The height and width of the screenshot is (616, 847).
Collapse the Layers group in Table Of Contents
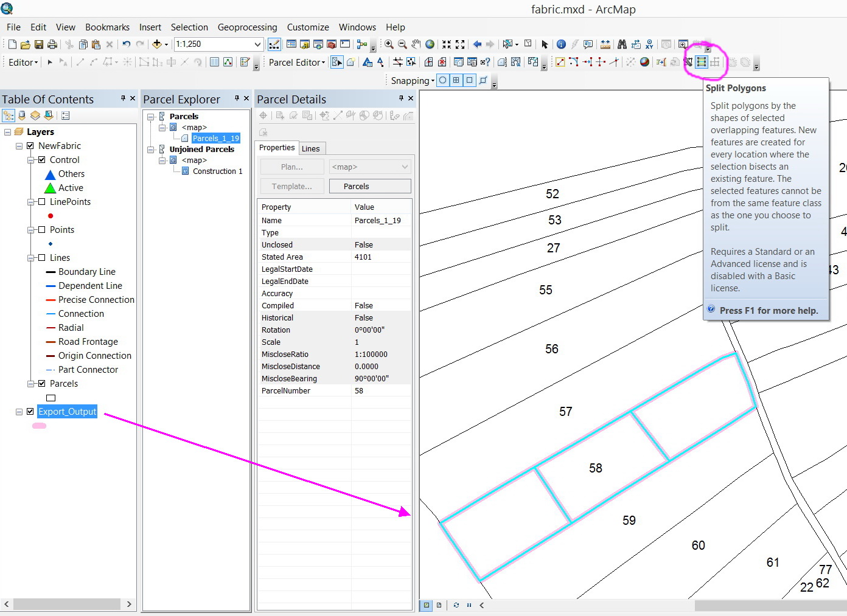[x=7, y=132]
